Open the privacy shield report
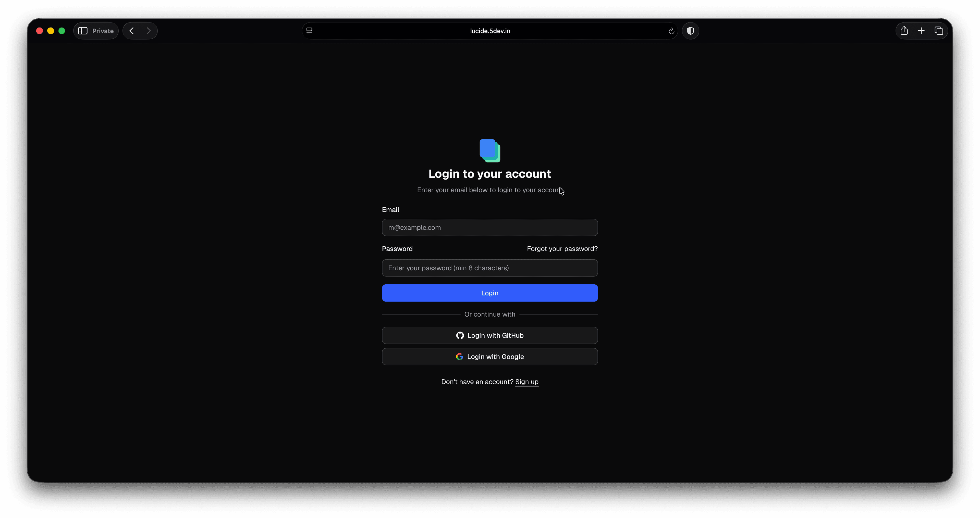This screenshot has height=518, width=980. tap(691, 31)
